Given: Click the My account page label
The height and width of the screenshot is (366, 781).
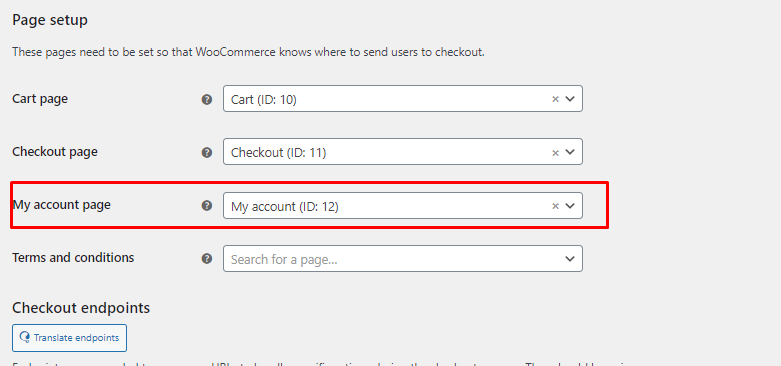Looking at the screenshot, I should click(x=62, y=205).
